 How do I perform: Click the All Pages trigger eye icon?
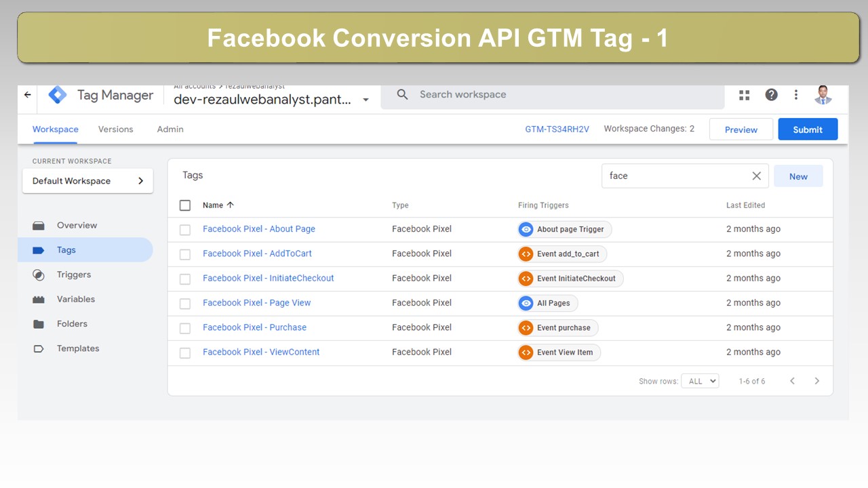526,303
